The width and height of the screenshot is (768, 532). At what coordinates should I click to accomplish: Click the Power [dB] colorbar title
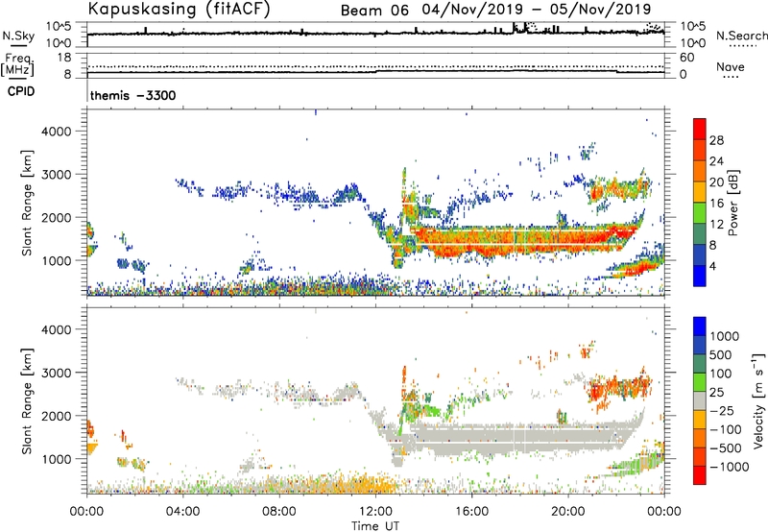pos(733,203)
